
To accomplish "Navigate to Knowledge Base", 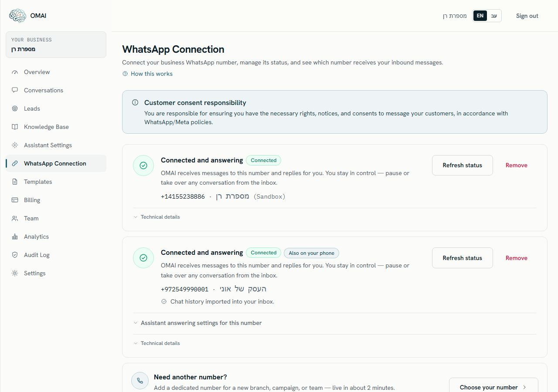I will (x=56, y=127).
